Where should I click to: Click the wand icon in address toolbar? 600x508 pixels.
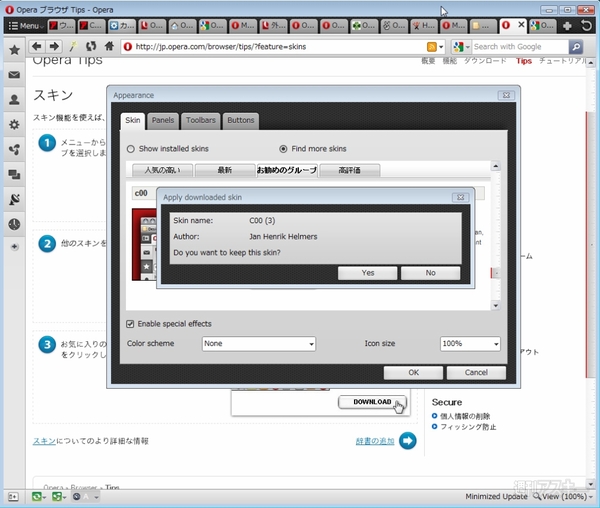point(72,47)
